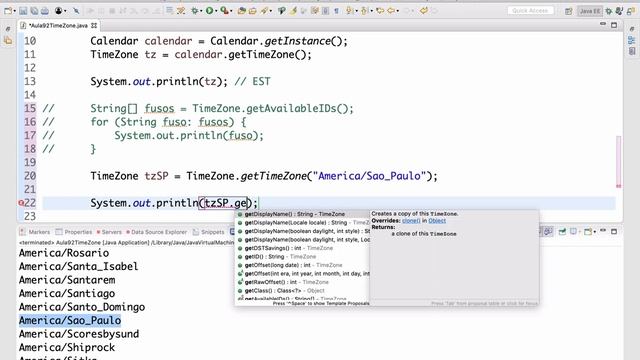Click the error marker on line 22
The width and height of the screenshot is (640, 360).
21,203
